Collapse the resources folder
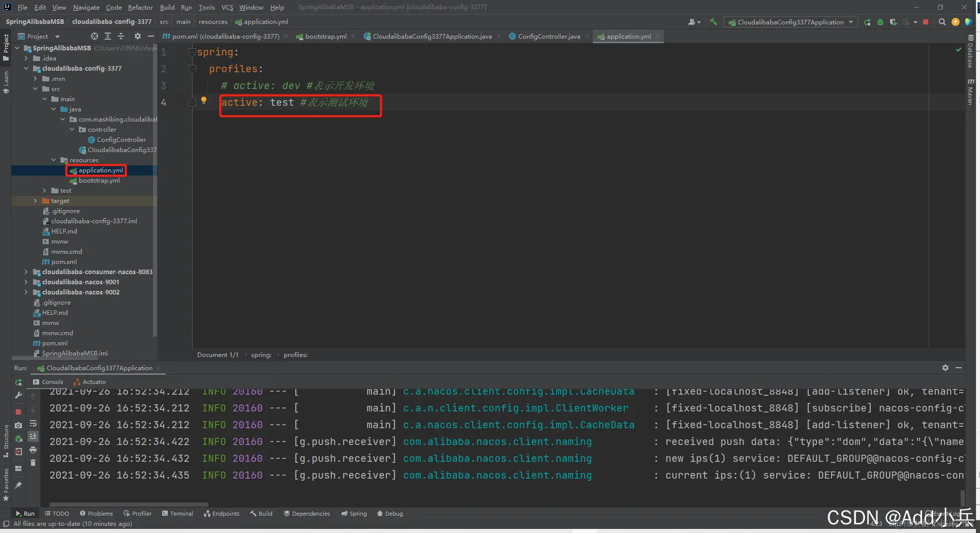 (x=53, y=160)
